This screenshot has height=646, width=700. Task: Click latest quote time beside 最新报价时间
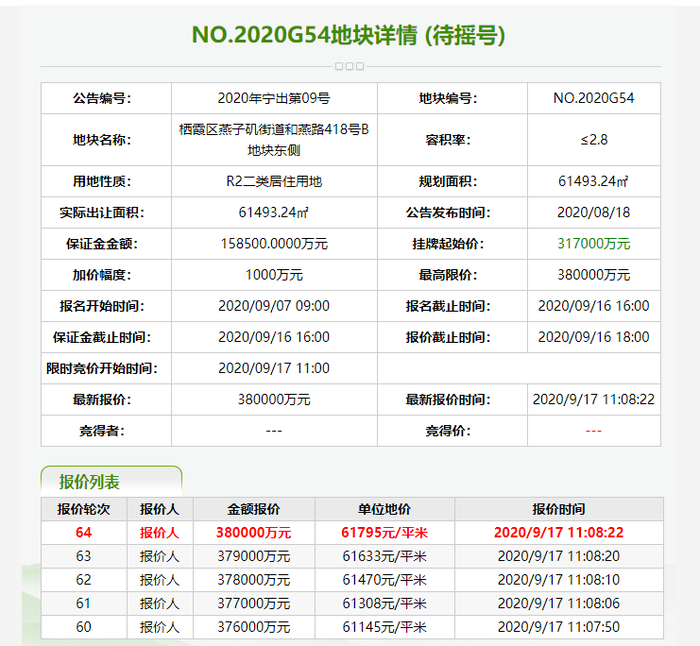(x=593, y=400)
